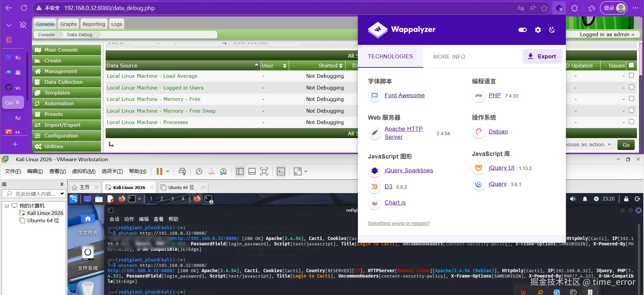Expand VMware pause button dropdown arrow
The width and height of the screenshot is (644, 295).
[x=168, y=172]
